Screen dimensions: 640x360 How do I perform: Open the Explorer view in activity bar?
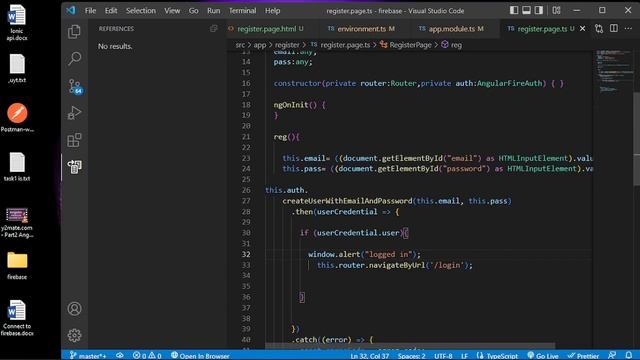[74, 31]
